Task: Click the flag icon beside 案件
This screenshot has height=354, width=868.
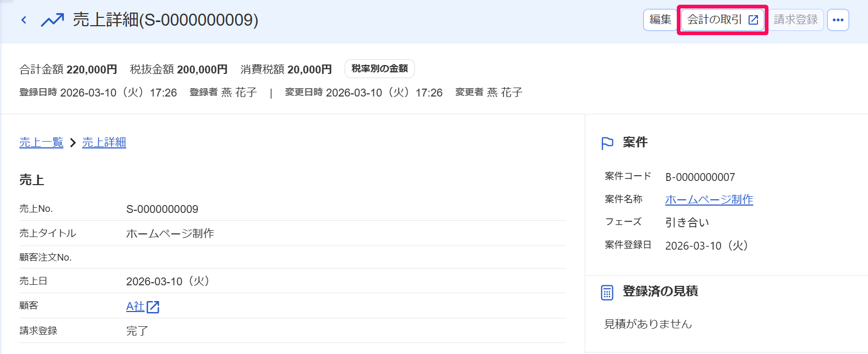Action: (608, 143)
